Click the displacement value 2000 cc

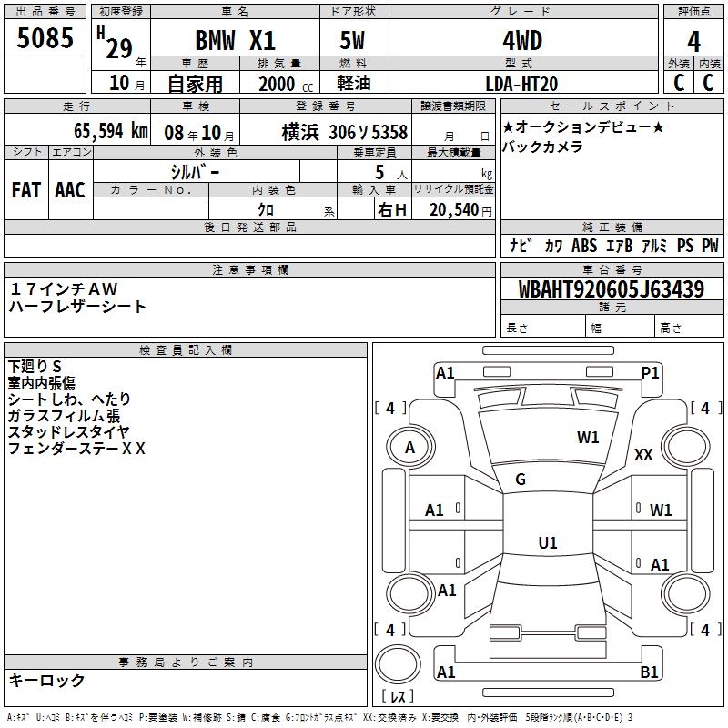[x=286, y=84]
